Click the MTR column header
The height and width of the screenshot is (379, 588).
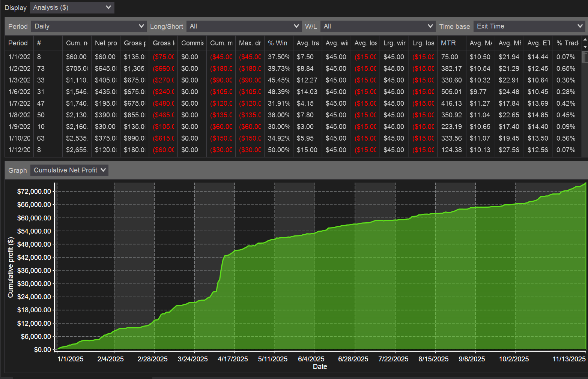point(448,43)
